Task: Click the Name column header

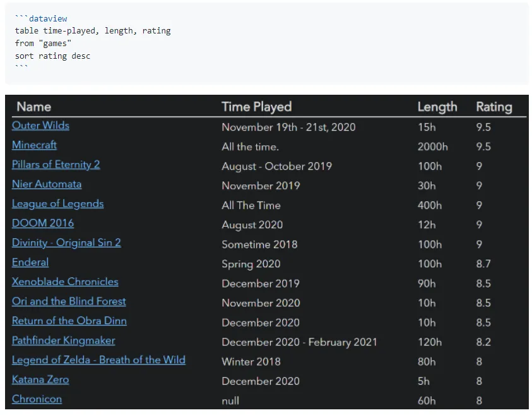Action: pyautogui.click(x=33, y=107)
